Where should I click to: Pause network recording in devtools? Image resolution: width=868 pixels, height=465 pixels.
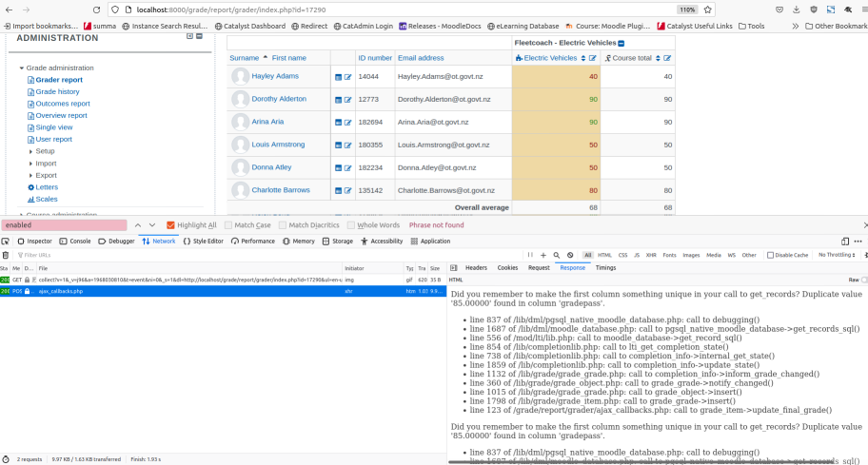click(x=530, y=255)
